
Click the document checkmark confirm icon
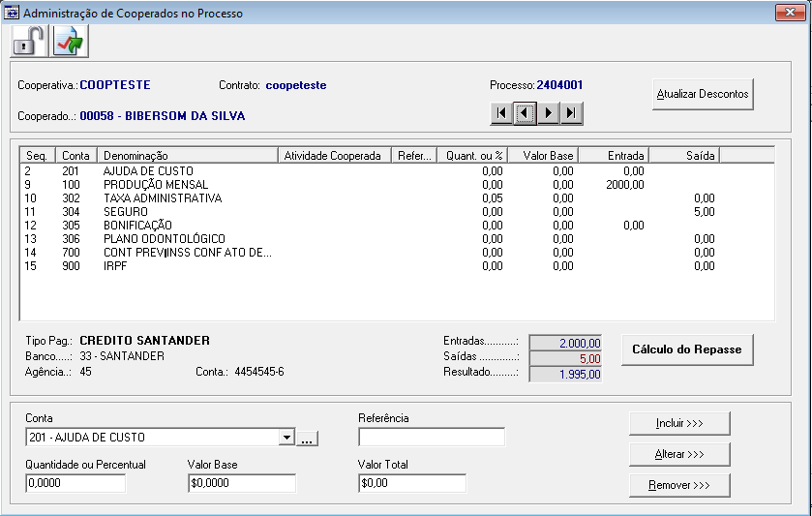tap(70, 41)
